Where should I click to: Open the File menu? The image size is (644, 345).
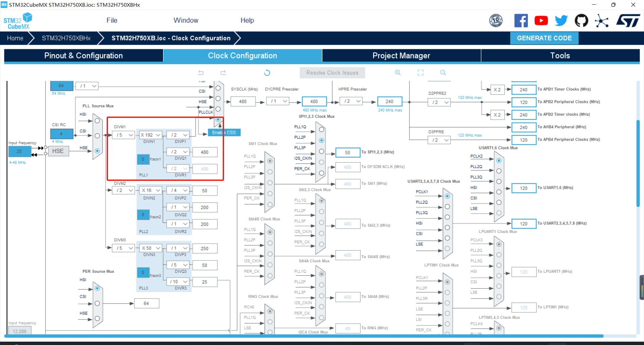pos(112,20)
